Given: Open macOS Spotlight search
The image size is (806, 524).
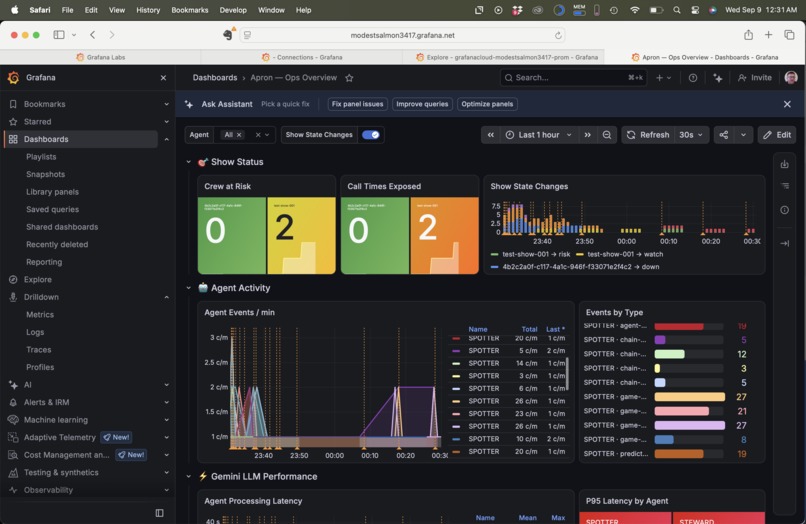Looking at the screenshot, I should pos(676,10).
